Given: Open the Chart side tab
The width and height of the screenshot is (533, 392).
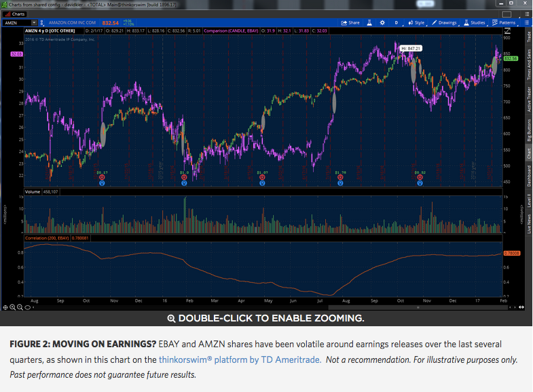Looking at the screenshot, I should coord(529,153).
